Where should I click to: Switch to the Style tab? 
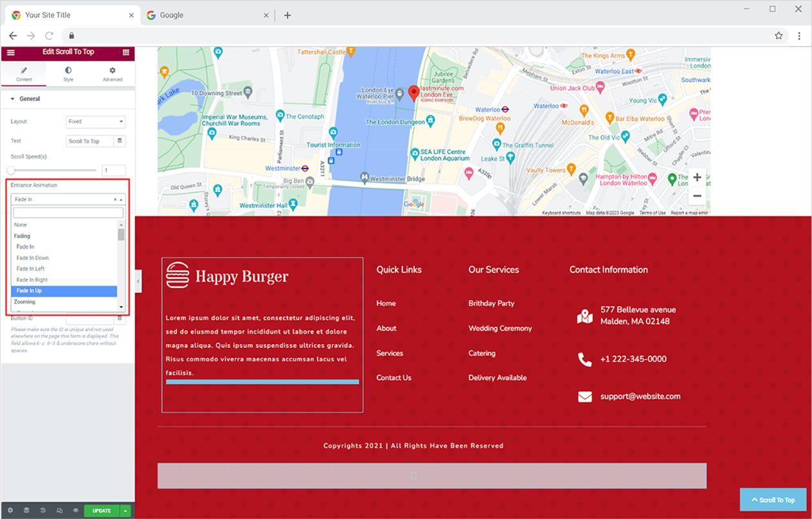click(x=68, y=74)
